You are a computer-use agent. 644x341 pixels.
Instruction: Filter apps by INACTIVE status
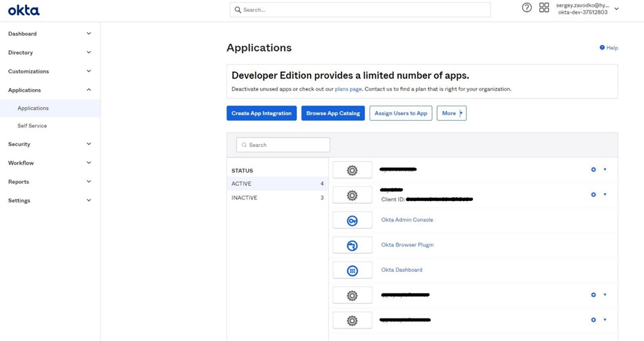(x=277, y=198)
